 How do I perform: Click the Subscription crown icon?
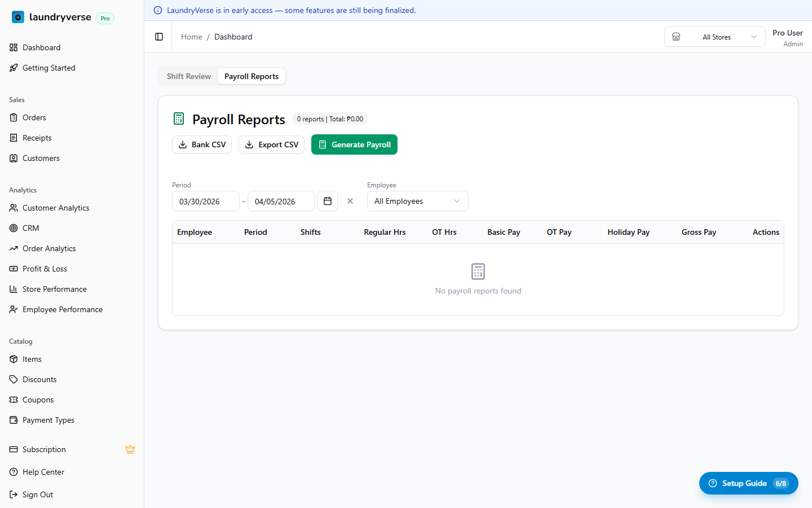130,449
